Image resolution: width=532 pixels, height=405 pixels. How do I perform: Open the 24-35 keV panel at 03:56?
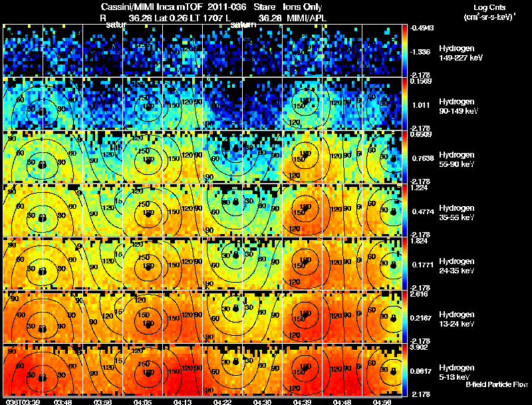[102, 263]
